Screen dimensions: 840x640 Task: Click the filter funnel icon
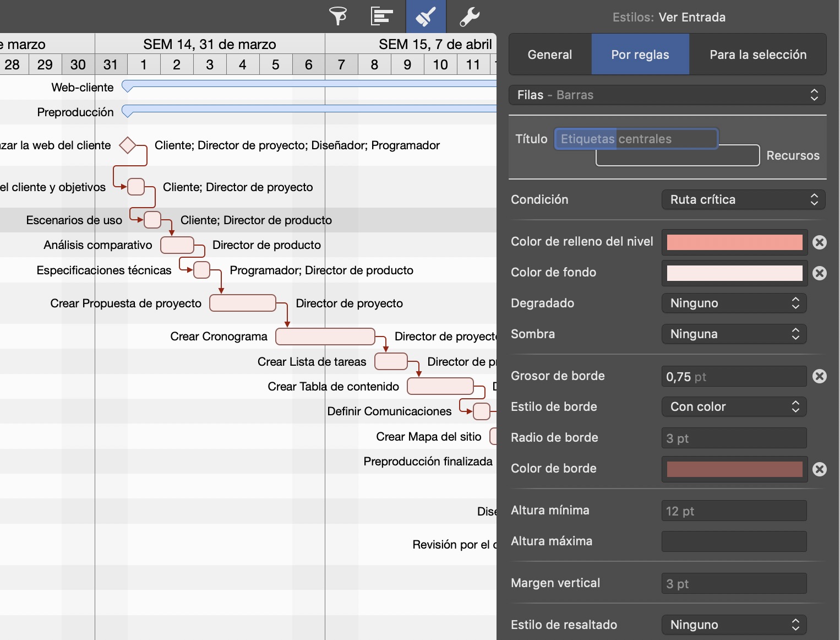pos(338,16)
